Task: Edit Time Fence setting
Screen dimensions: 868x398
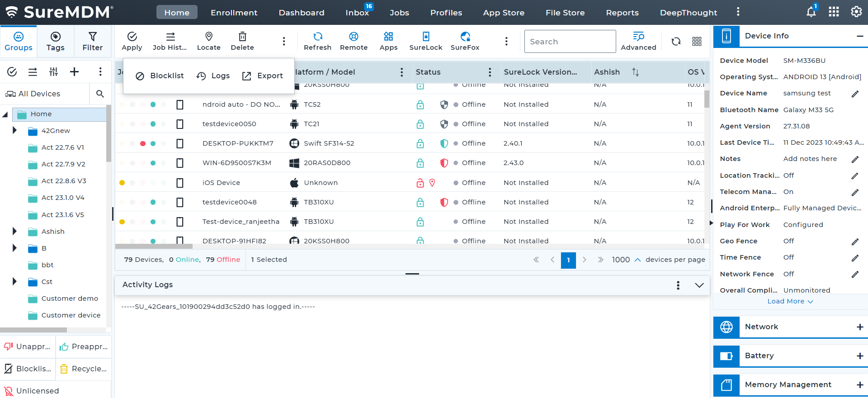Action: click(x=855, y=258)
